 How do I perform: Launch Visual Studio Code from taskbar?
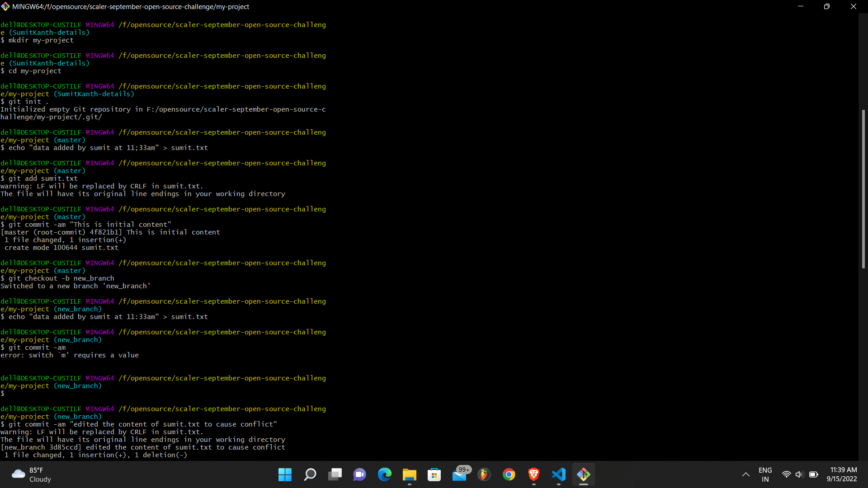[559, 475]
